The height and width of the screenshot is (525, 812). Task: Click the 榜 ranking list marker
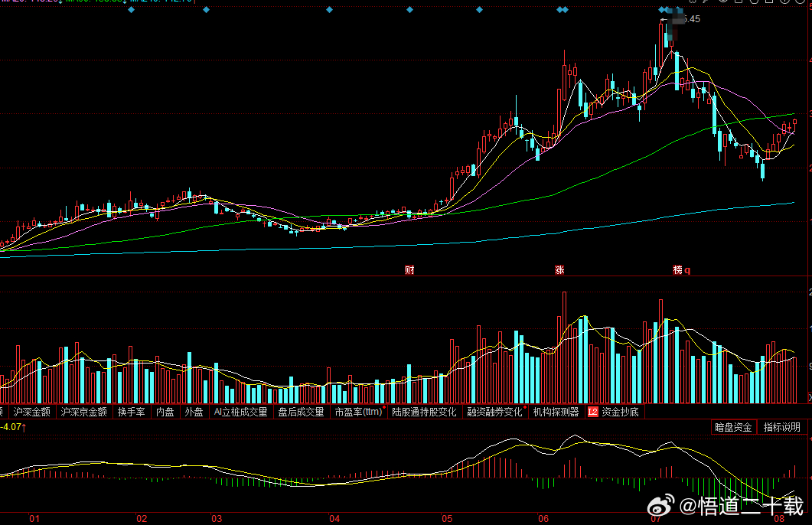pos(677,269)
